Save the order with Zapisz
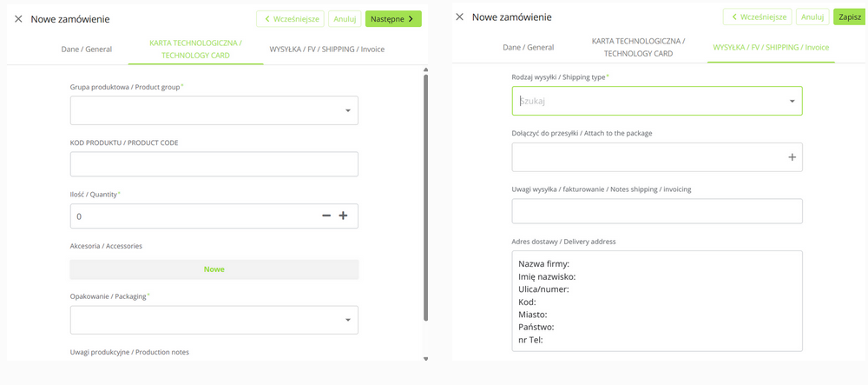The height and width of the screenshot is (385, 868). [849, 17]
